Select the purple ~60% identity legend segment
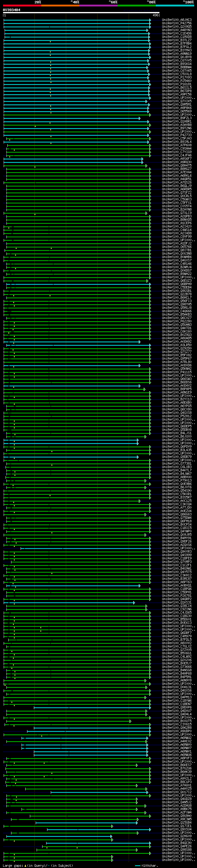Screen dimensions: 197x868 click(98, 6)
